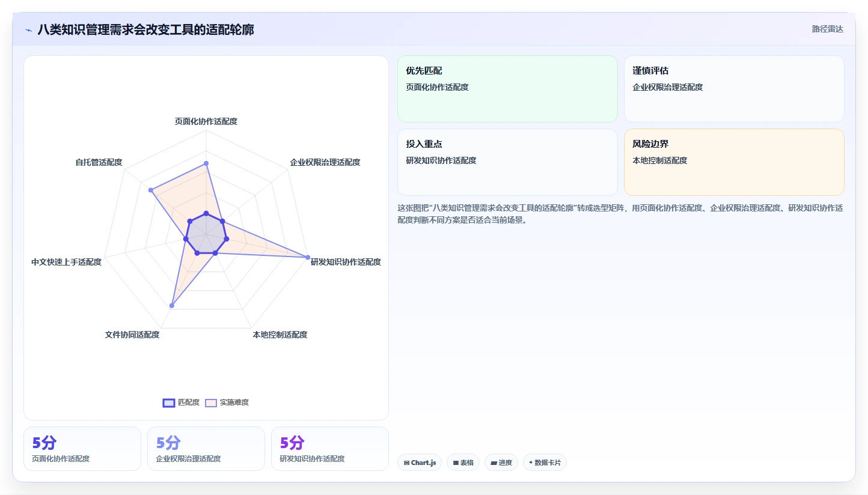Click the radar axis label 中文快速上手适配度

coord(67,262)
